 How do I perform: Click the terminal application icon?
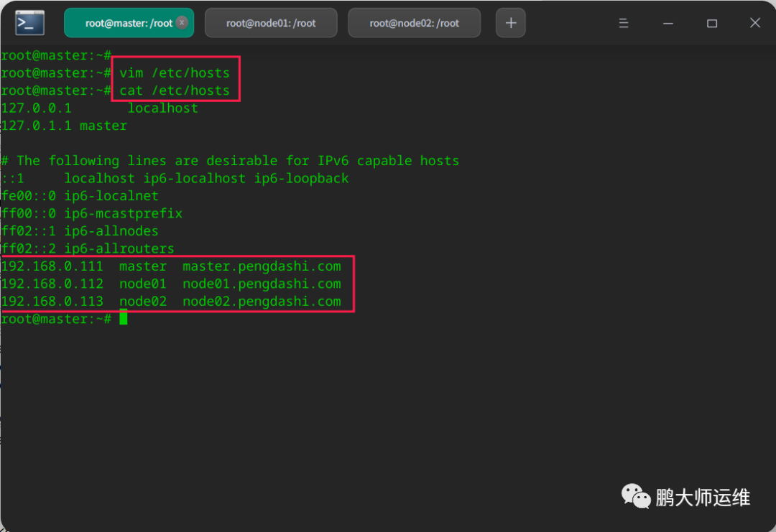pos(29,23)
